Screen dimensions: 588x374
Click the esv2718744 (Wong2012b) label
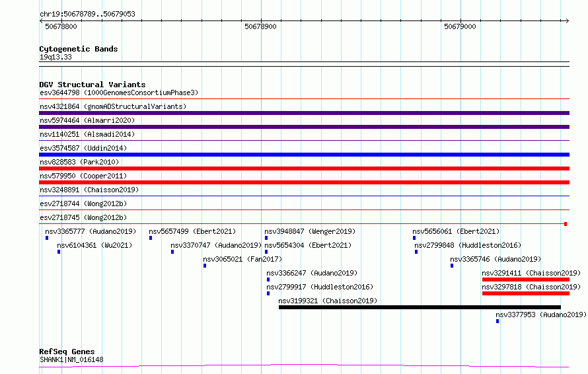click(83, 204)
